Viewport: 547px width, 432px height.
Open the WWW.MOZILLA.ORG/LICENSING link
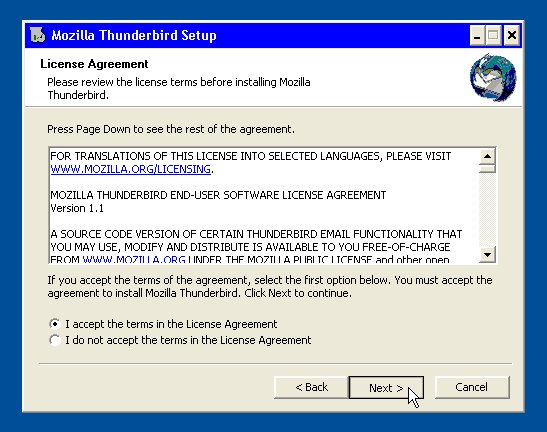130,169
